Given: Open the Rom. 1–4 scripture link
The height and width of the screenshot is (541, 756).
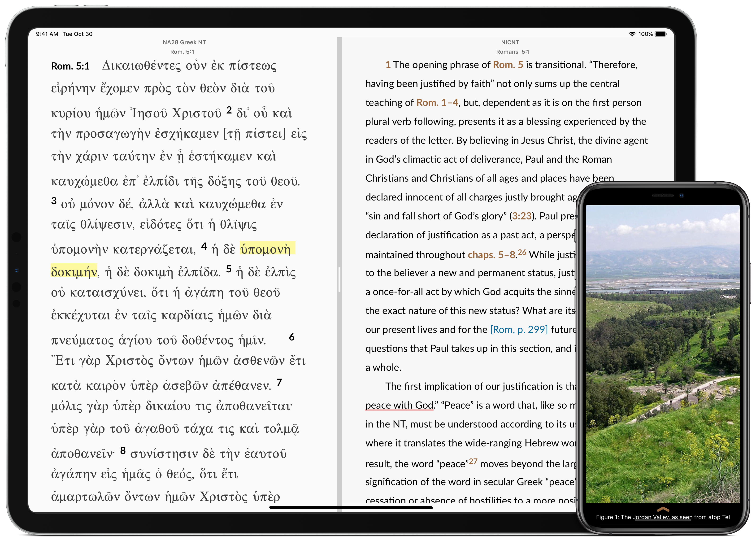Looking at the screenshot, I should click(x=437, y=103).
